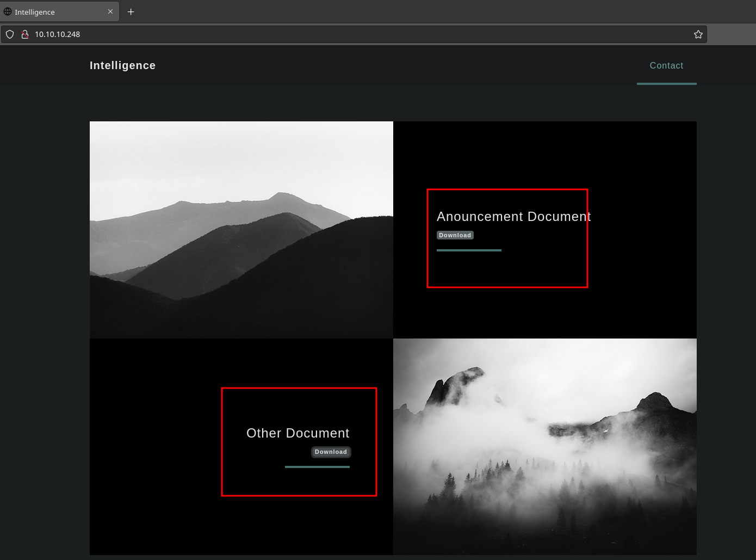This screenshot has width=756, height=560.
Task: Click the Other Document heading text
Action: click(298, 433)
